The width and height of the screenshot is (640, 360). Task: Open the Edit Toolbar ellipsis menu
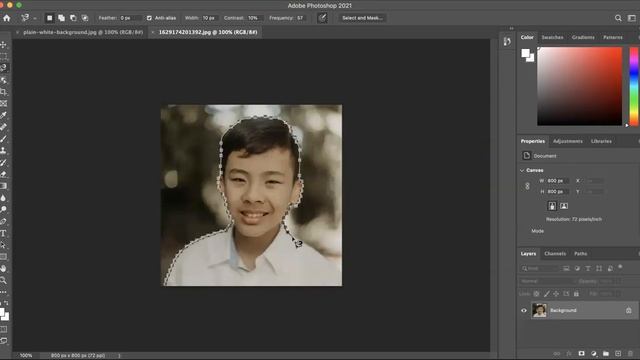[x=4, y=292]
